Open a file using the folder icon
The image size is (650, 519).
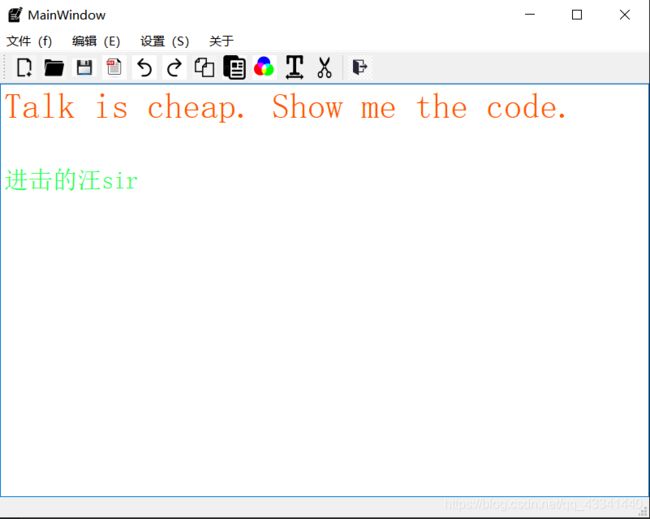click(x=54, y=67)
